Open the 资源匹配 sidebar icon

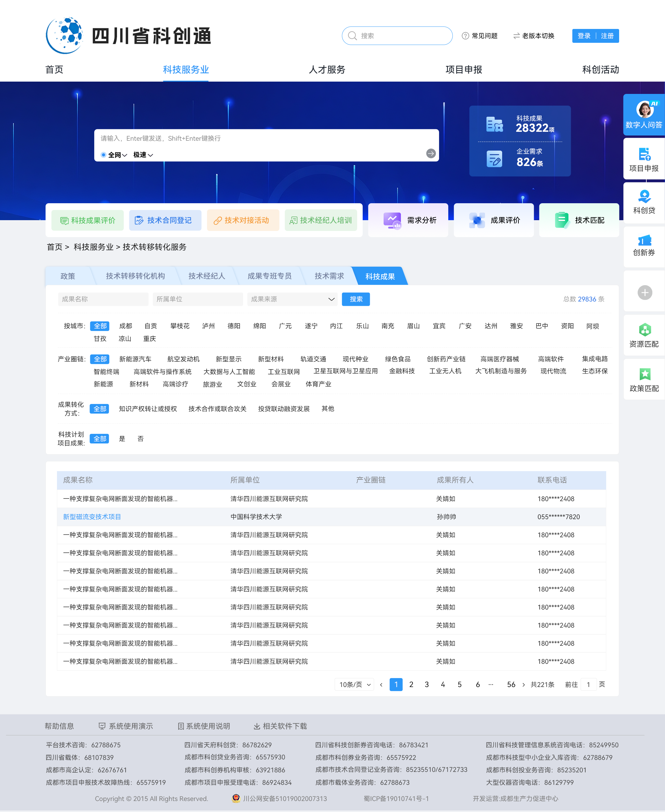[644, 330]
